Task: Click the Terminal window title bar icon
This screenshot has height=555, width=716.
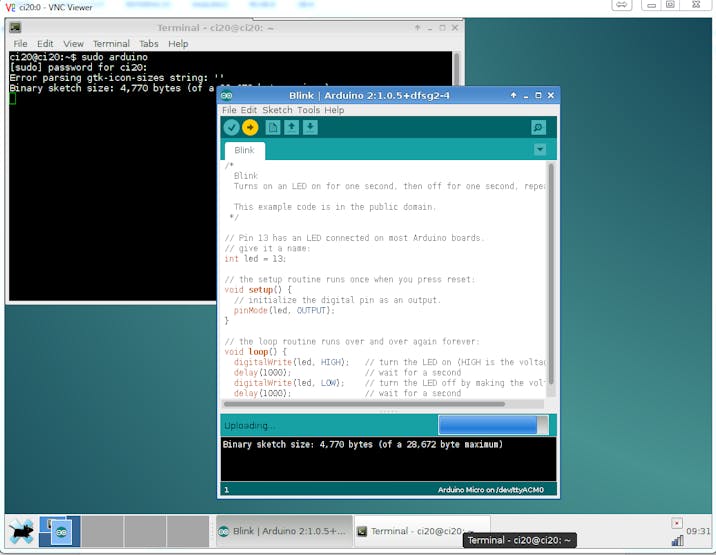Action: click(x=15, y=27)
